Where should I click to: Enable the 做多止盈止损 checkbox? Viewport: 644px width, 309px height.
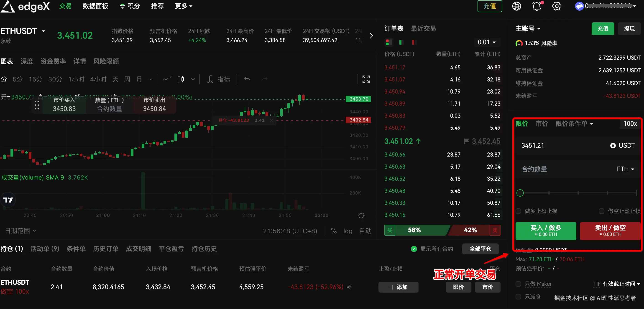coord(519,211)
